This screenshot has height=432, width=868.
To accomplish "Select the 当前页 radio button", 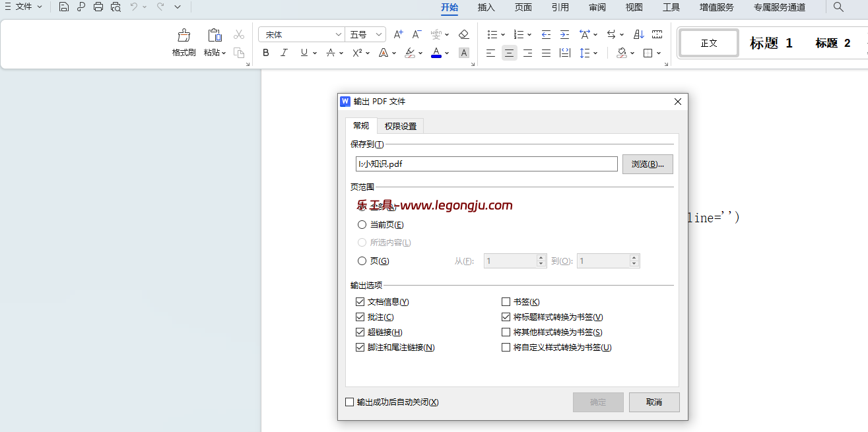I will [362, 224].
